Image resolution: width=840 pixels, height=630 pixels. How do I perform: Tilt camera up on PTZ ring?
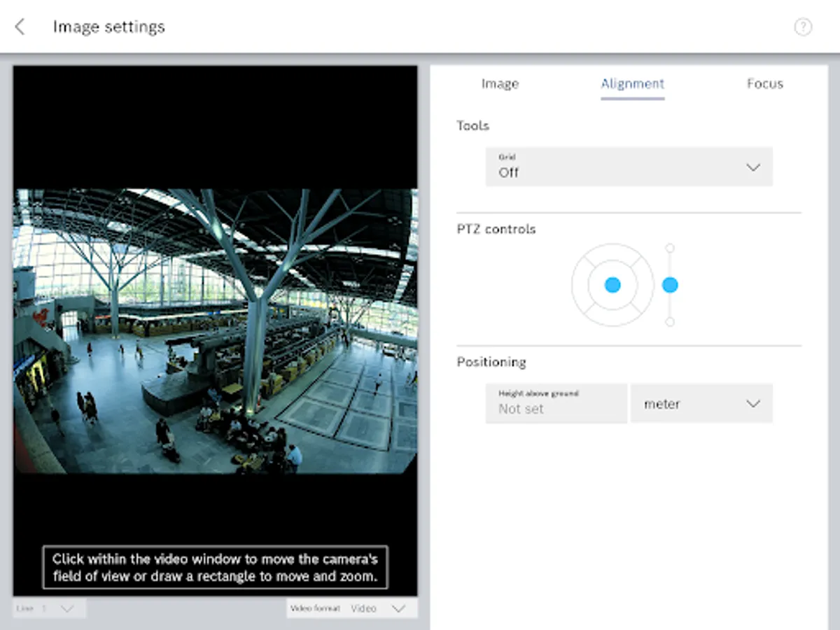612,253
